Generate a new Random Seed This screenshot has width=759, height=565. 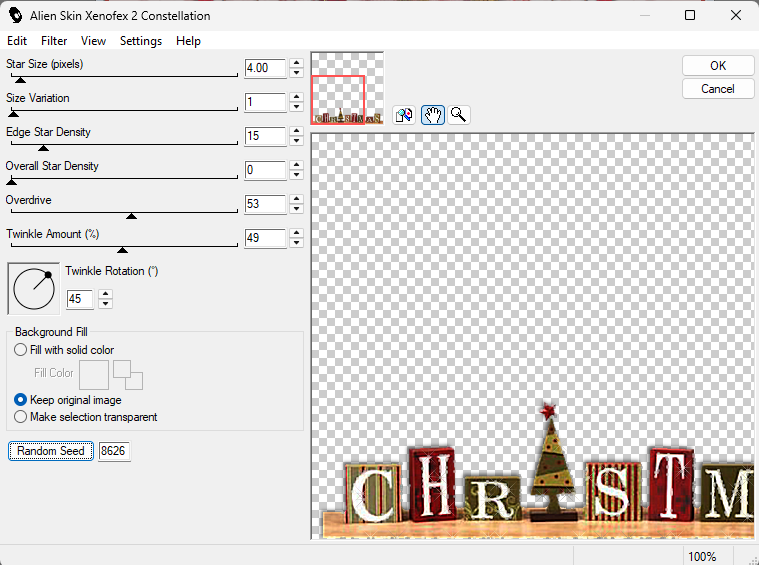(51, 451)
